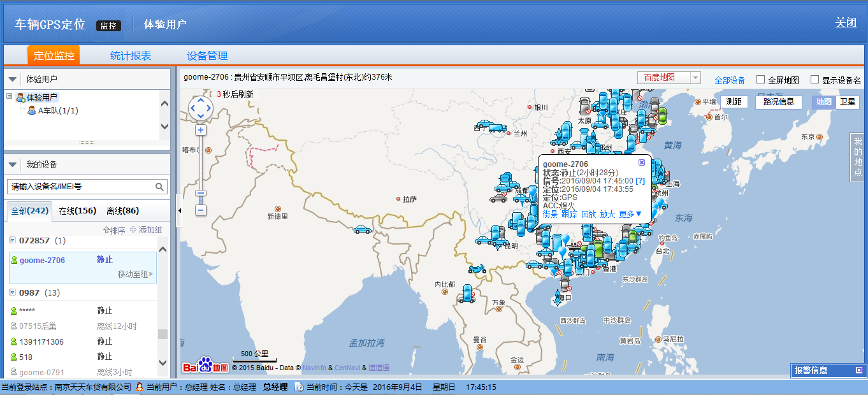Collapse the 0987 device group
Viewport: 868px width, 395px height.
click(x=12, y=292)
